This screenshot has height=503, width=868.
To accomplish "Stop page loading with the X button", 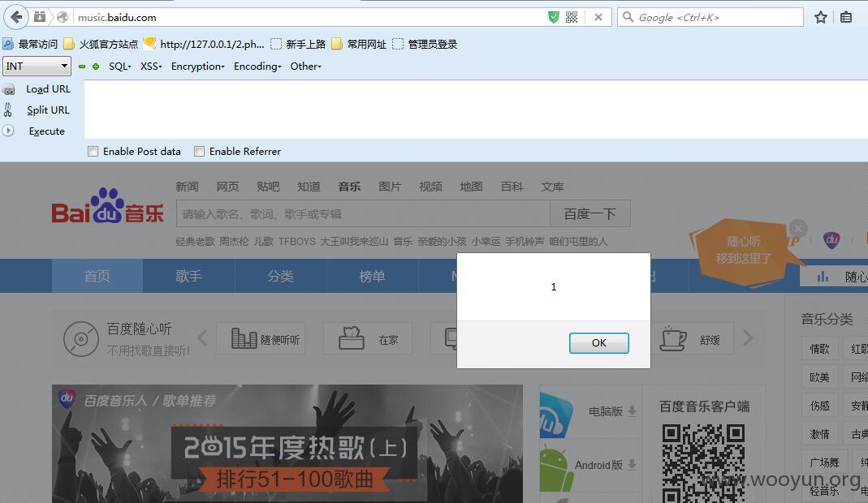I will pyautogui.click(x=598, y=17).
